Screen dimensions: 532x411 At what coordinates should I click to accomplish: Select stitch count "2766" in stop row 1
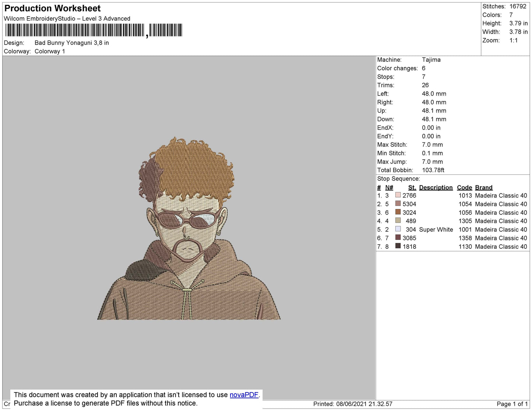(x=409, y=196)
